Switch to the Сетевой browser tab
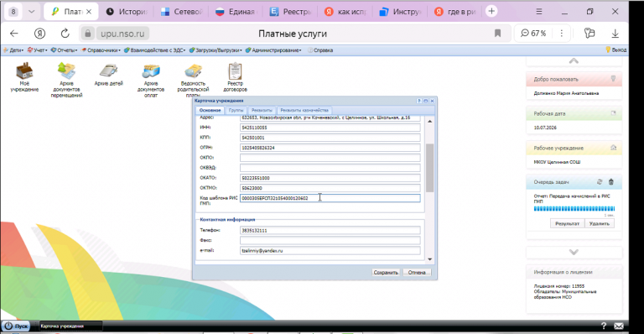 tap(181, 12)
